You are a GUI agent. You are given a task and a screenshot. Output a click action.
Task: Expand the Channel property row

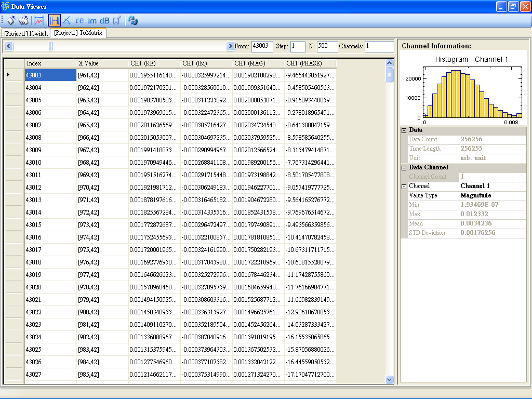point(404,187)
